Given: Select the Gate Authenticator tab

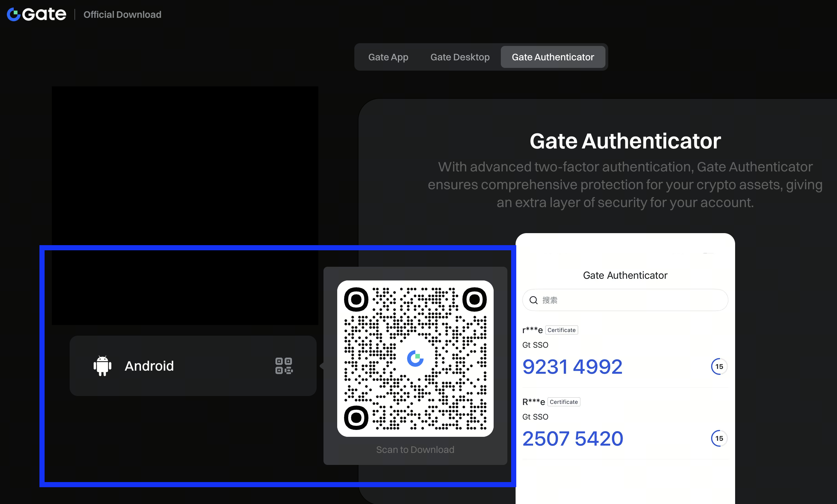Looking at the screenshot, I should pos(553,57).
